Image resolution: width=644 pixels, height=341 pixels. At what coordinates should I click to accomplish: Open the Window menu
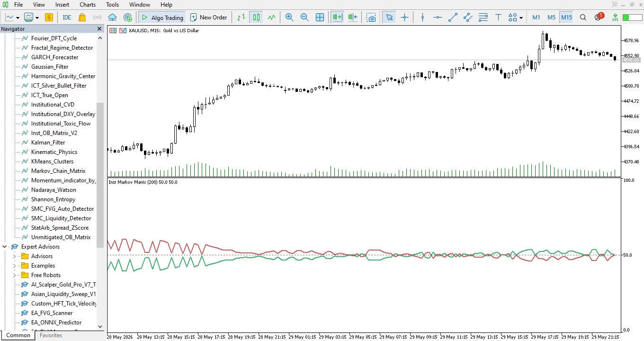click(140, 5)
